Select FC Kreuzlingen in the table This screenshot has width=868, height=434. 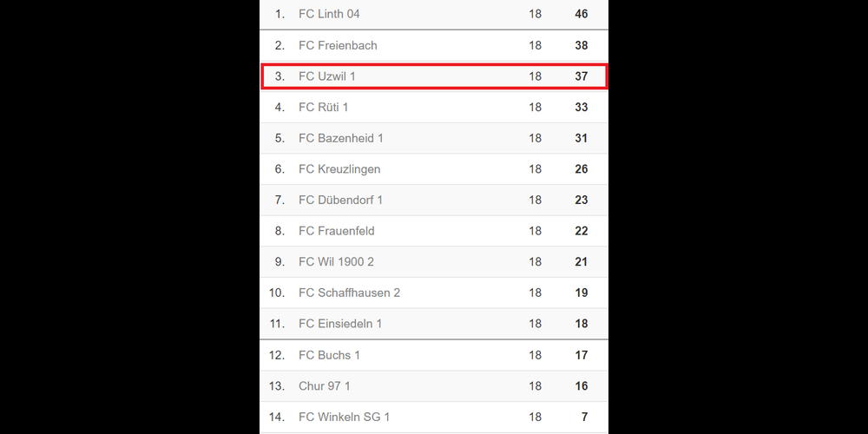(339, 169)
